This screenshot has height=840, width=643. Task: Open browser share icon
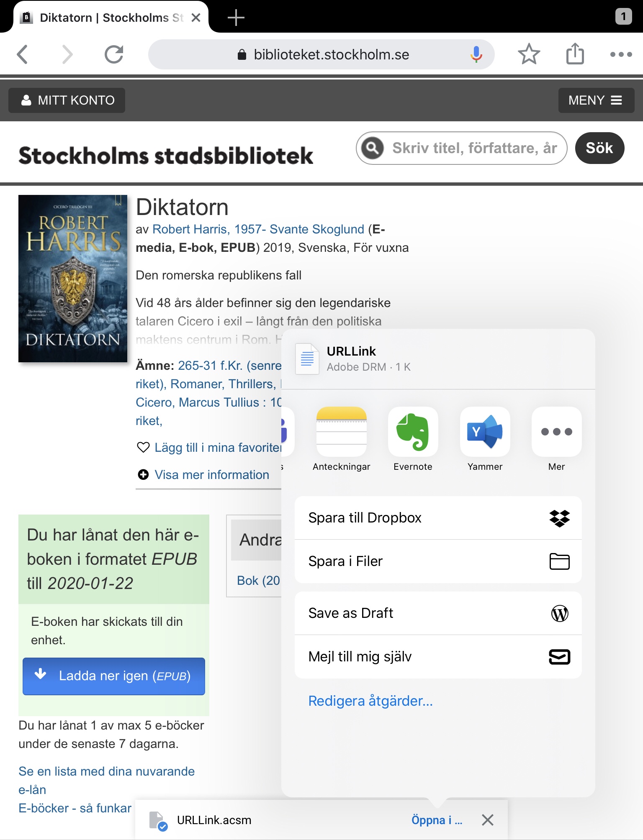tap(575, 54)
